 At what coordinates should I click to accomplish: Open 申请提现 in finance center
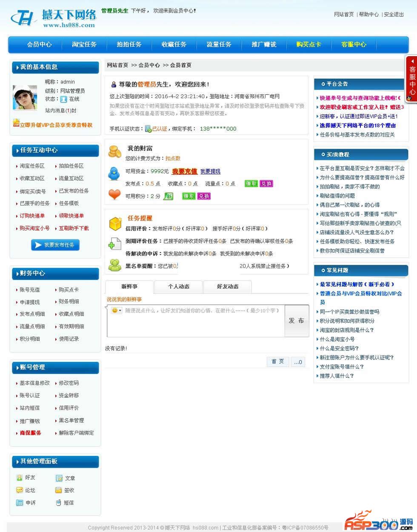(30, 302)
